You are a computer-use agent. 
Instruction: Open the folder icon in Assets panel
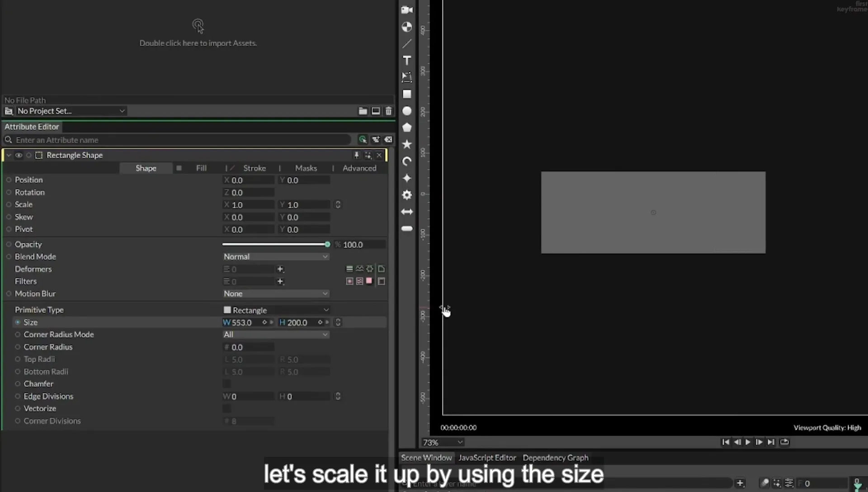(x=363, y=111)
